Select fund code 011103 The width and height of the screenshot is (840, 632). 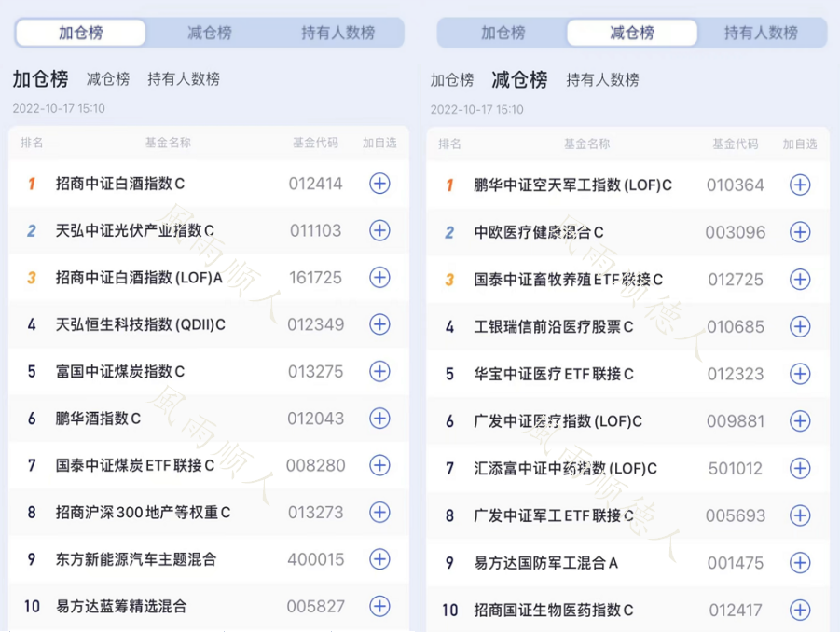315,231
